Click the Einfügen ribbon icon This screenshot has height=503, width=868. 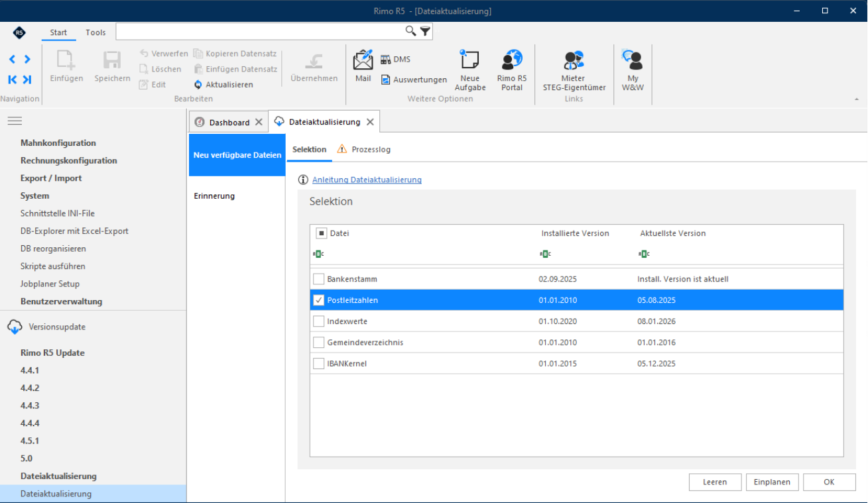66,61
